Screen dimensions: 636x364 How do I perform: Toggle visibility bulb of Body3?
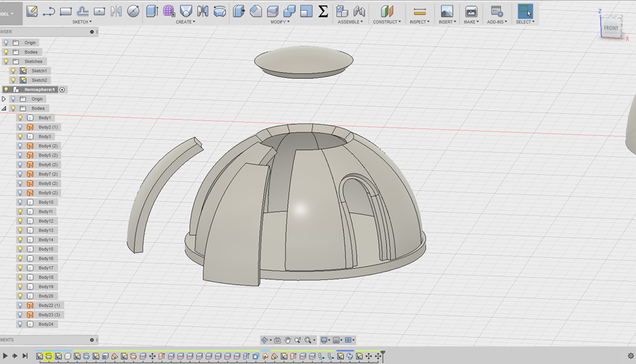click(x=20, y=136)
